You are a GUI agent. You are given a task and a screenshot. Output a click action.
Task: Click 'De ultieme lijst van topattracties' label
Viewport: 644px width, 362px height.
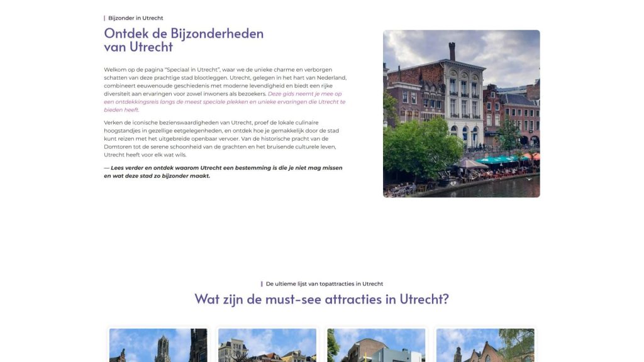[324, 284]
